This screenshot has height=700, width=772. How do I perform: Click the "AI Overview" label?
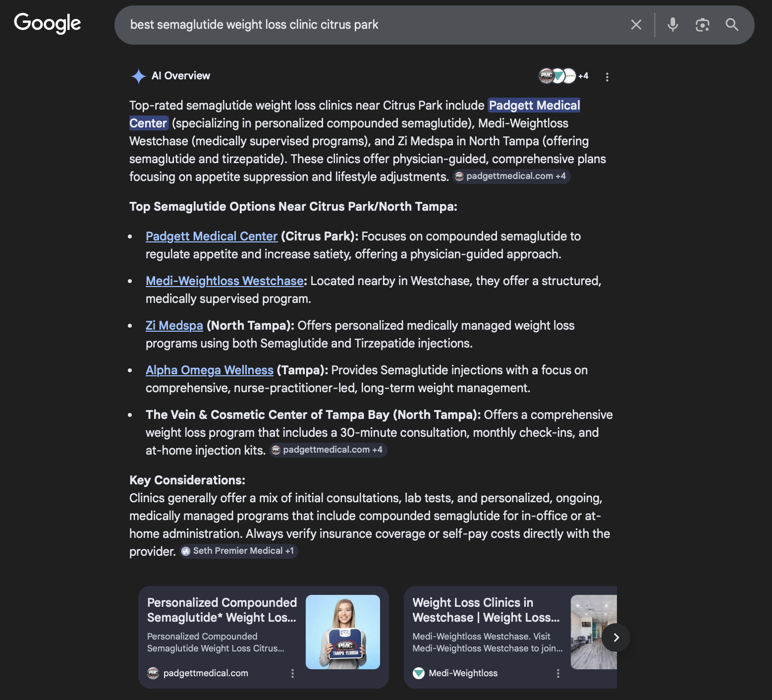click(x=181, y=76)
